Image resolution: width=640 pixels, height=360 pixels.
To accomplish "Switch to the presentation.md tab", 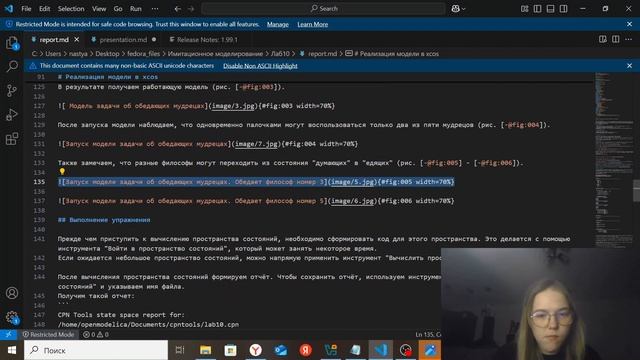I will pos(123,40).
